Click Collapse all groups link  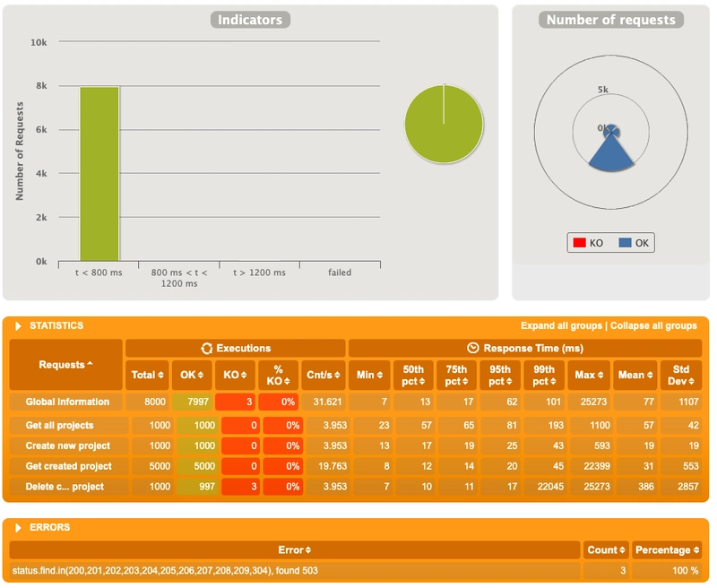[x=653, y=326]
